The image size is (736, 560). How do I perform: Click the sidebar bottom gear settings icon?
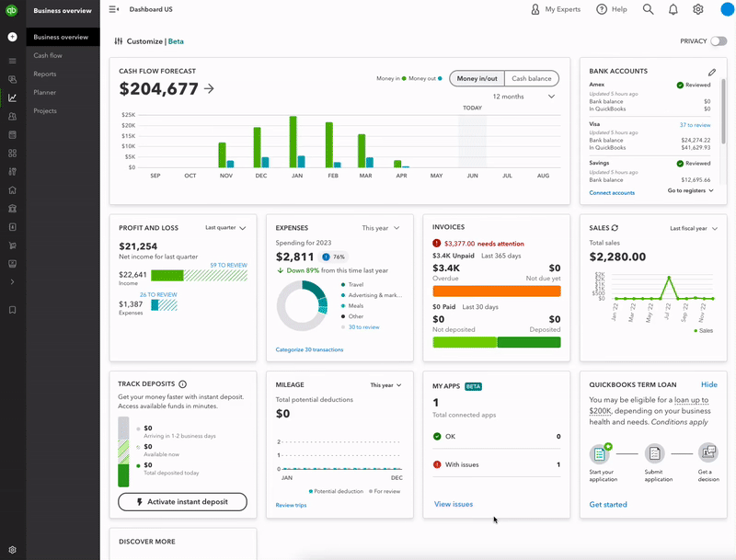coord(13,550)
